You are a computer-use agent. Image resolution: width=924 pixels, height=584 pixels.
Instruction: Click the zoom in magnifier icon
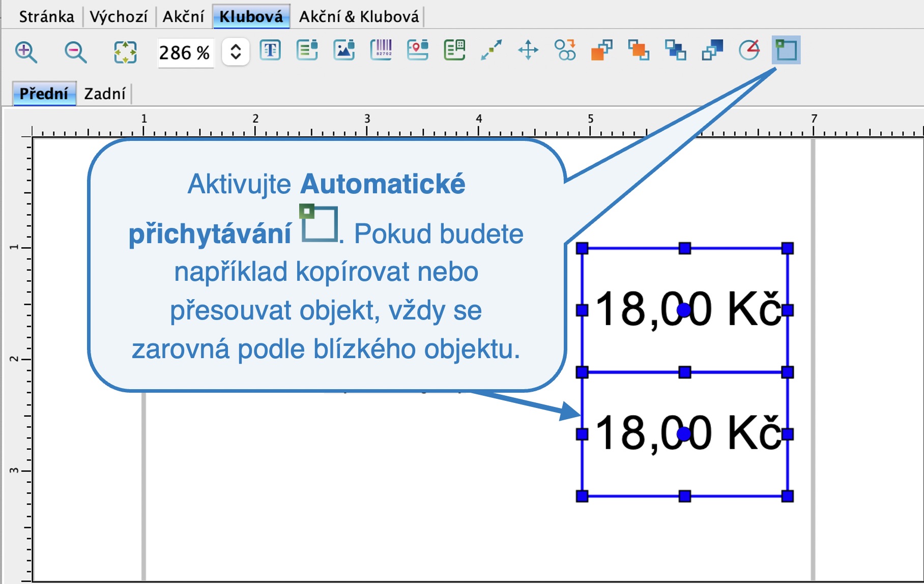pos(26,52)
